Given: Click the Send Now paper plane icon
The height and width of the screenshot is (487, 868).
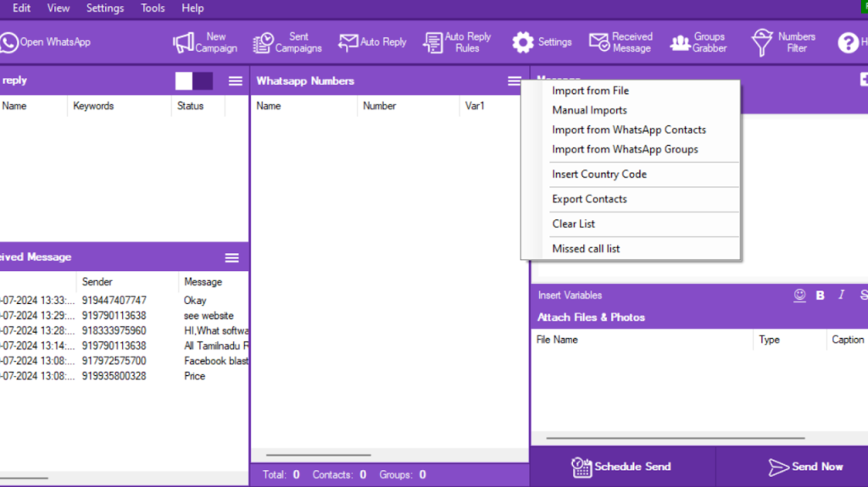Looking at the screenshot, I should point(778,467).
